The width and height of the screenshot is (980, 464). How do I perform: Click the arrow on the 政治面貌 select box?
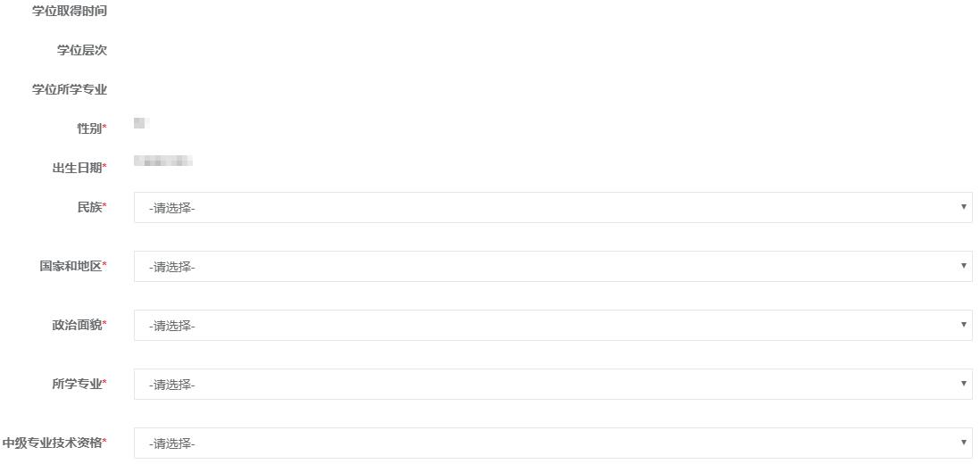963,325
